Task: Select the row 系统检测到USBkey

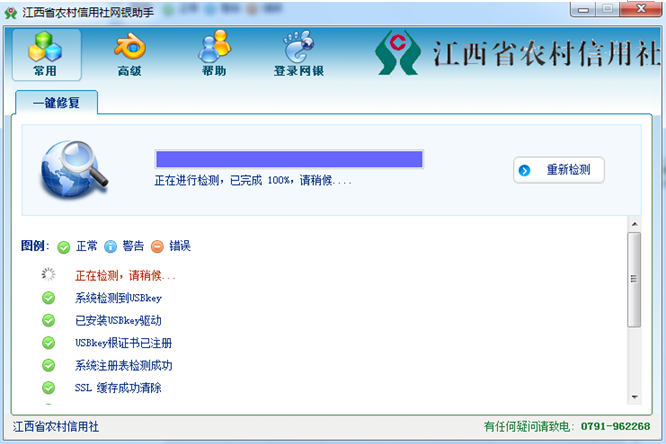Action: [x=119, y=298]
